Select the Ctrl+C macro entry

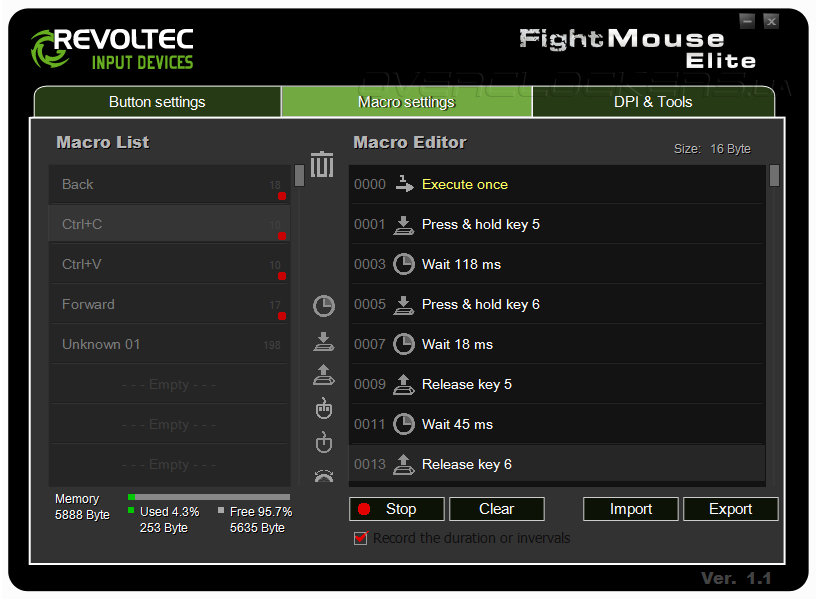pyautogui.click(x=170, y=224)
